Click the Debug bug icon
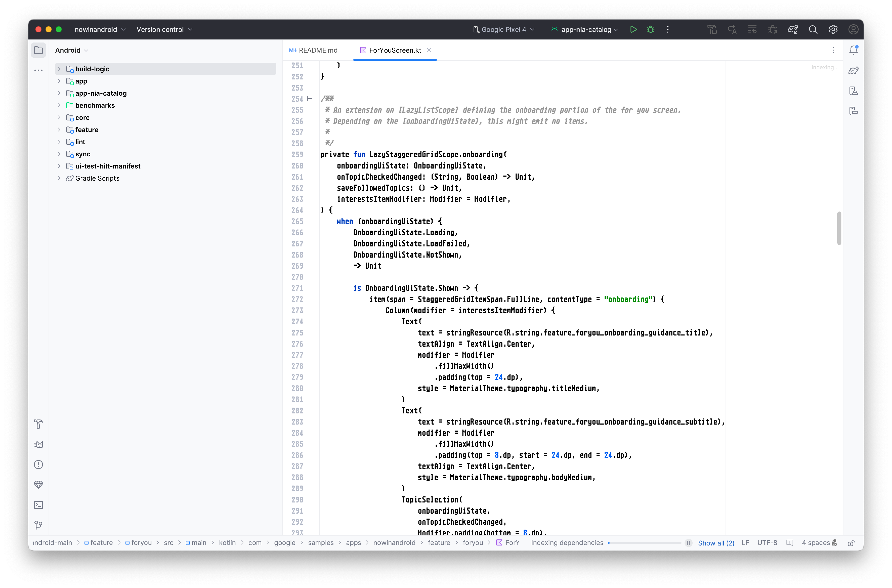This screenshot has width=892, height=588. point(651,29)
